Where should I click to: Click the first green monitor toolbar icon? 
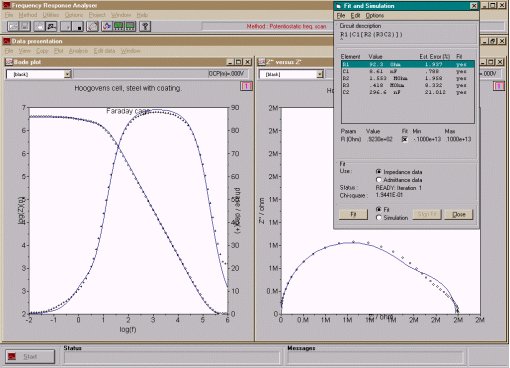point(119,26)
